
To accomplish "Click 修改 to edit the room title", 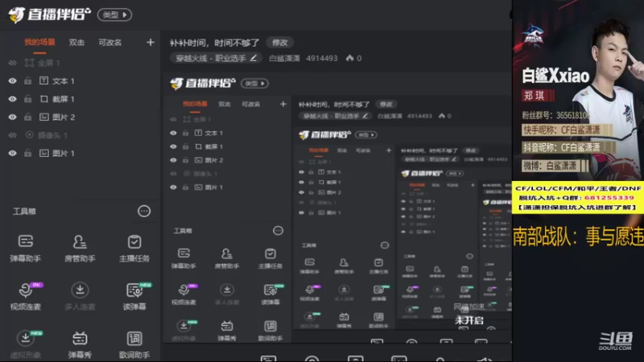I will pos(279,43).
